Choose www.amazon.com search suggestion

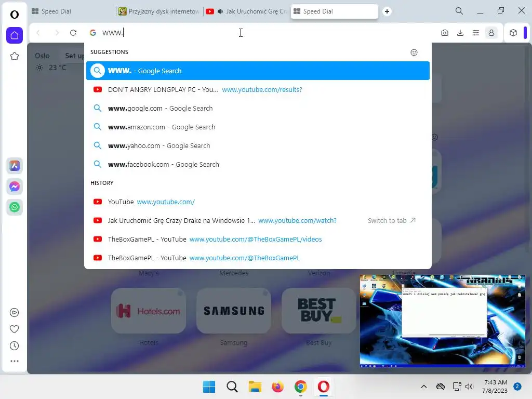click(x=258, y=127)
